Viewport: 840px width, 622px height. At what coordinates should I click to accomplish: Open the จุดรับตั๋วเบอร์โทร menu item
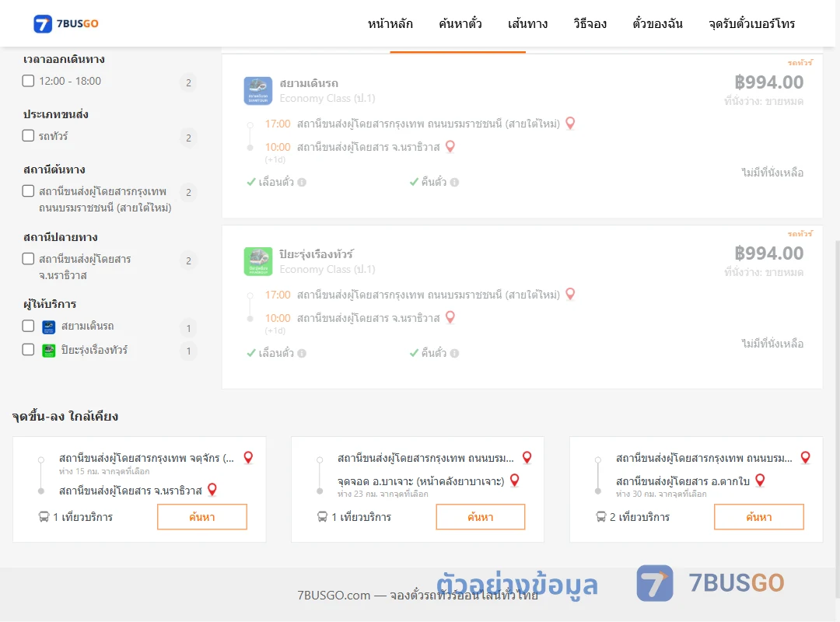click(751, 23)
